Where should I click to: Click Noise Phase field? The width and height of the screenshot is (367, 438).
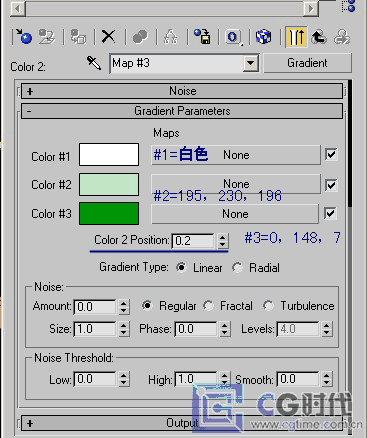click(x=196, y=329)
